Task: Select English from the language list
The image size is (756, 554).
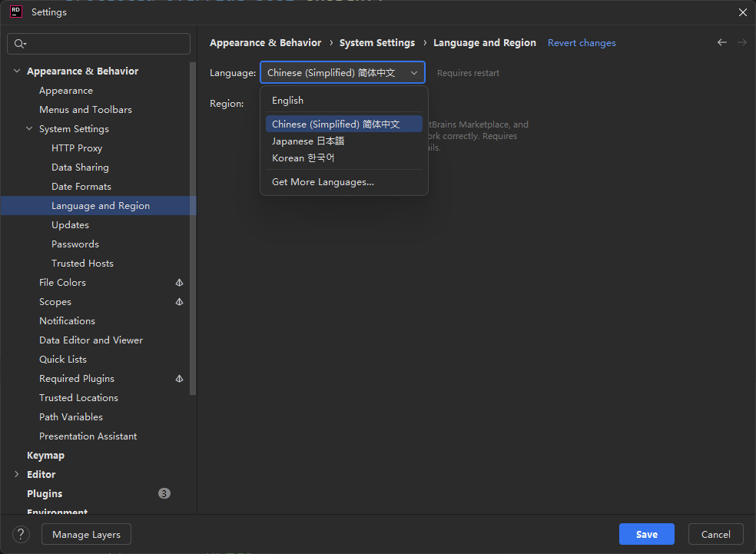Action: point(287,100)
